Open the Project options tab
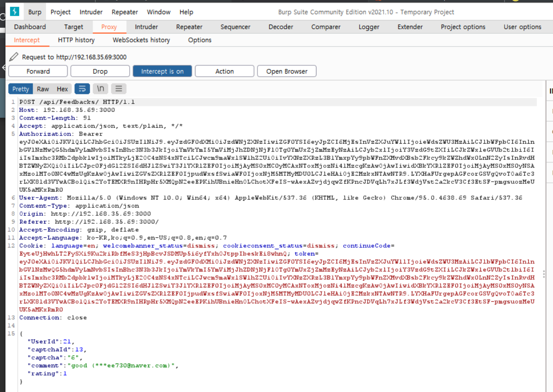The image size is (553, 392). click(x=463, y=27)
